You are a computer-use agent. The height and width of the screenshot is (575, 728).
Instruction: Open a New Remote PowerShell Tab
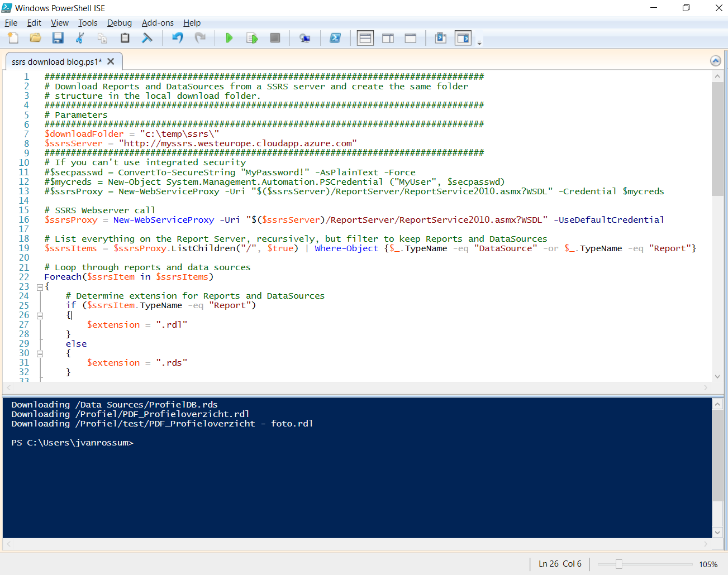coord(305,38)
